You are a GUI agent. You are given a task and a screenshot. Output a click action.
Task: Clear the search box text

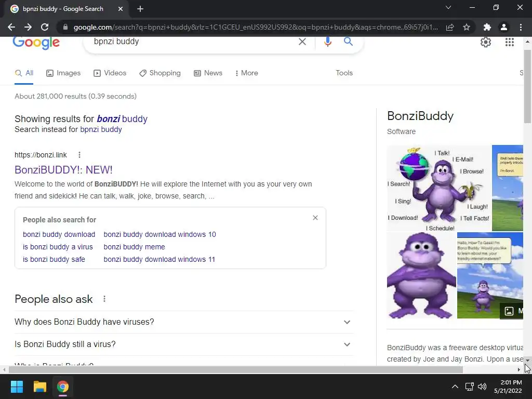302,42
